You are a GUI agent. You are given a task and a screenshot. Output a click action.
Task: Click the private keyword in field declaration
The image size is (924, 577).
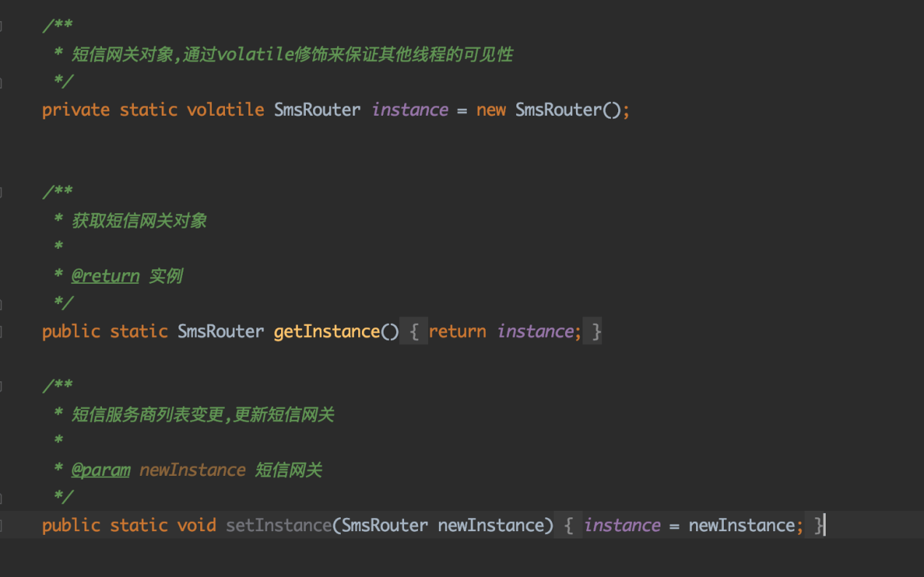point(76,110)
